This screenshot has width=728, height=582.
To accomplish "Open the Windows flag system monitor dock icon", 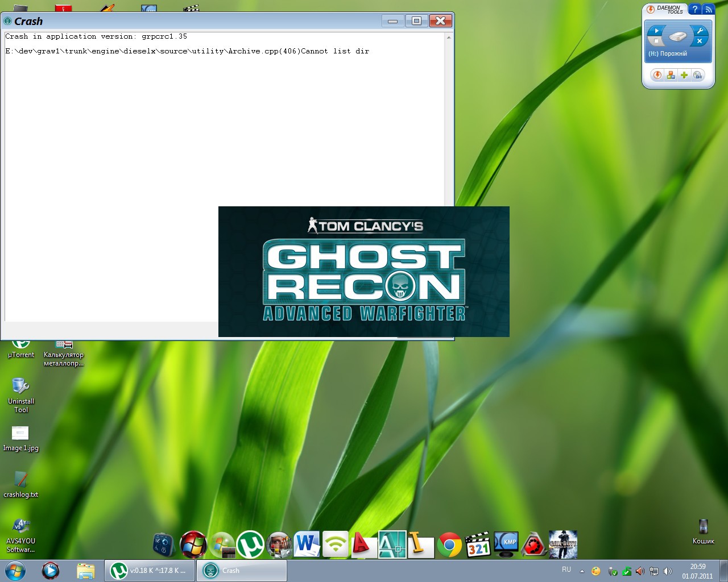I will (x=222, y=544).
